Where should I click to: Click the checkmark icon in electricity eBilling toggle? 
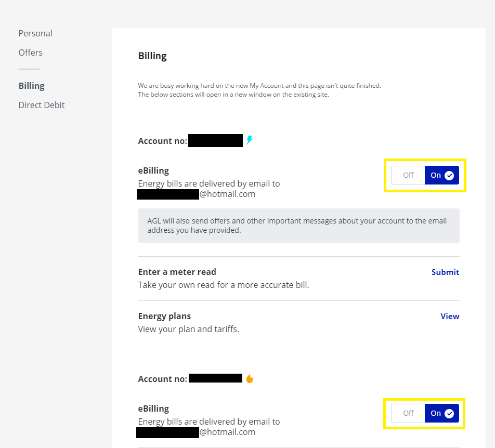tap(449, 176)
